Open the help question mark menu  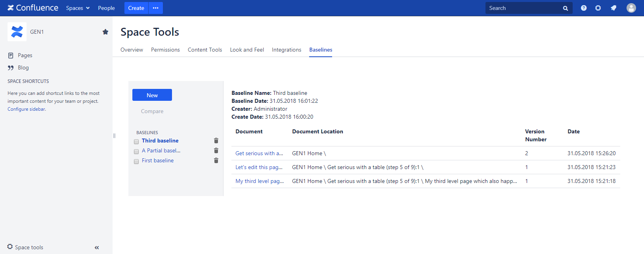[x=584, y=8]
